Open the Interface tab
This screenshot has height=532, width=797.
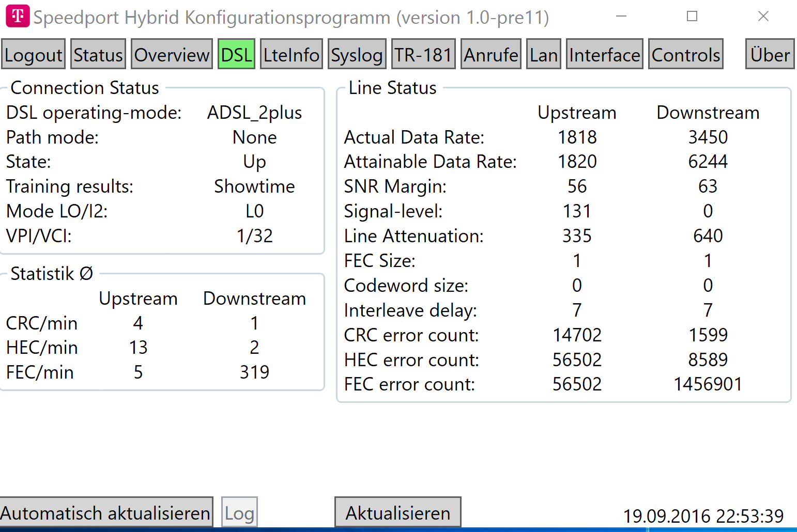pos(605,54)
